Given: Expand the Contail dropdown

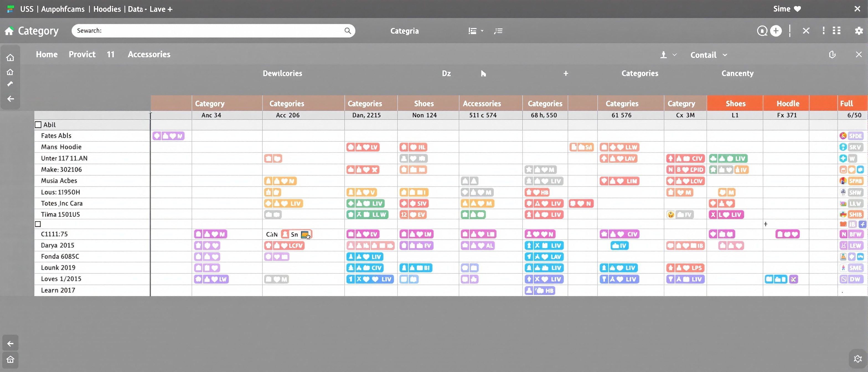Looking at the screenshot, I should [725, 55].
